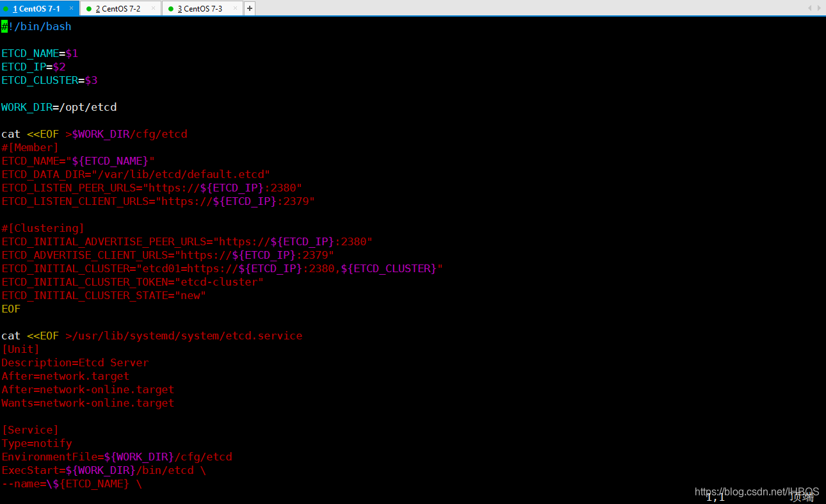
Task: Click green status dot on CentOS 7-2 tab
Action: pyautogui.click(x=89, y=9)
